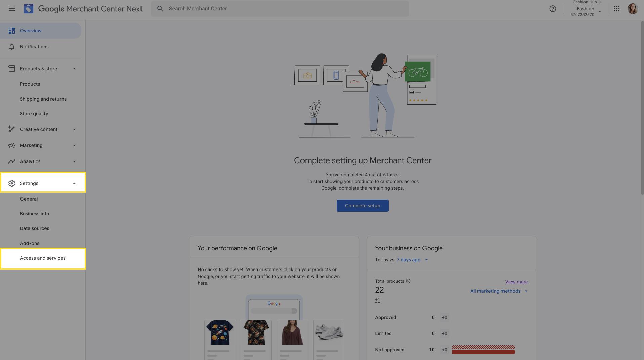Viewport: 644px width, 360px height.
Task: Open the View more link
Action: click(x=516, y=282)
